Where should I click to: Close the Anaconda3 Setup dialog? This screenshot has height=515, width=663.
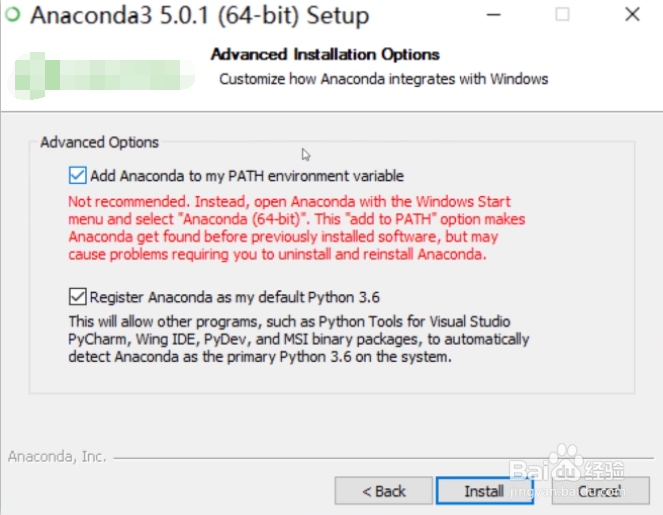pos(632,15)
